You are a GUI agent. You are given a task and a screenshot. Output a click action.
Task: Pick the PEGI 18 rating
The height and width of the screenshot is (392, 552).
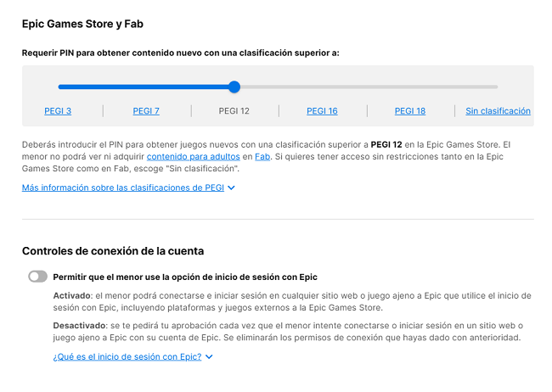click(x=410, y=111)
